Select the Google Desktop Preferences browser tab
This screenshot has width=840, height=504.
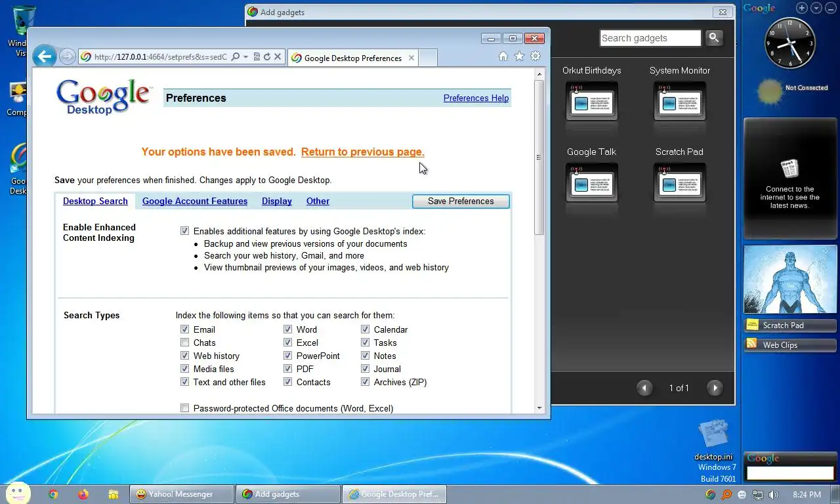[x=352, y=58]
